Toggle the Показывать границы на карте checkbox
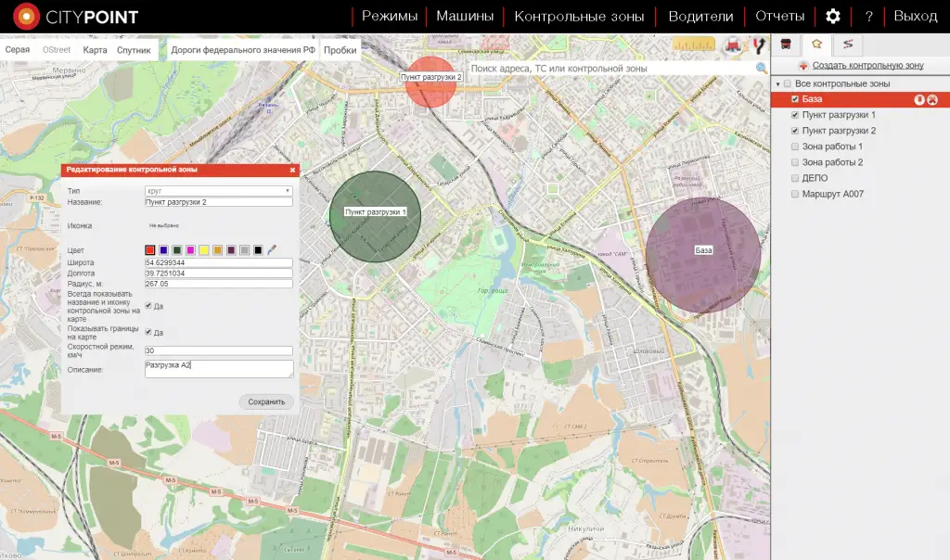The width and height of the screenshot is (950, 560). (x=149, y=332)
